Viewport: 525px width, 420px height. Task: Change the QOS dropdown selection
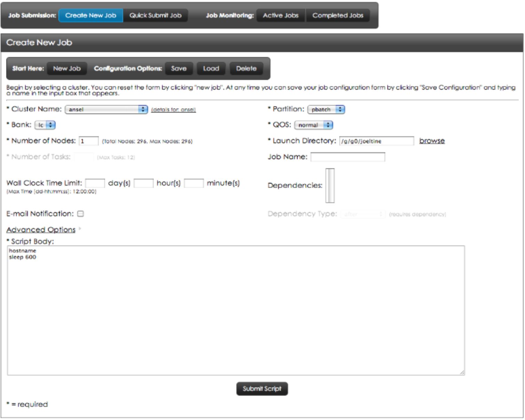[x=314, y=125]
